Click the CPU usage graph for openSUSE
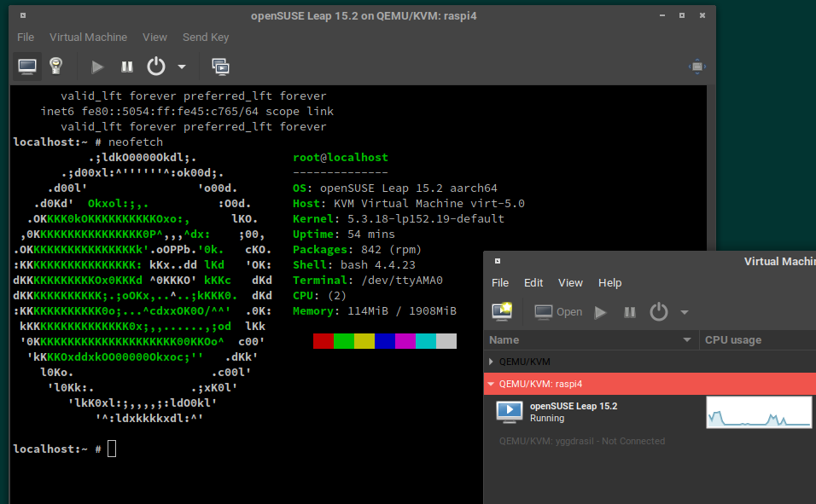Screen dimensions: 816x504 (x=759, y=413)
